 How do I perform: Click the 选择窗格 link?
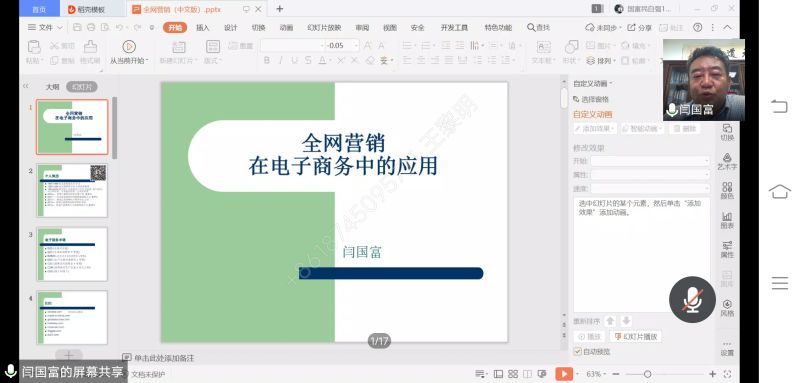pyautogui.click(x=591, y=99)
